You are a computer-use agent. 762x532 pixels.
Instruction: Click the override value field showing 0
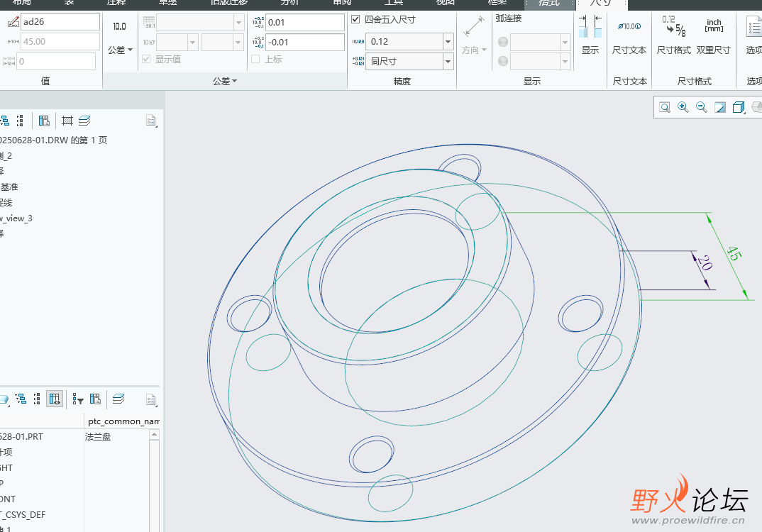point(56,61)
